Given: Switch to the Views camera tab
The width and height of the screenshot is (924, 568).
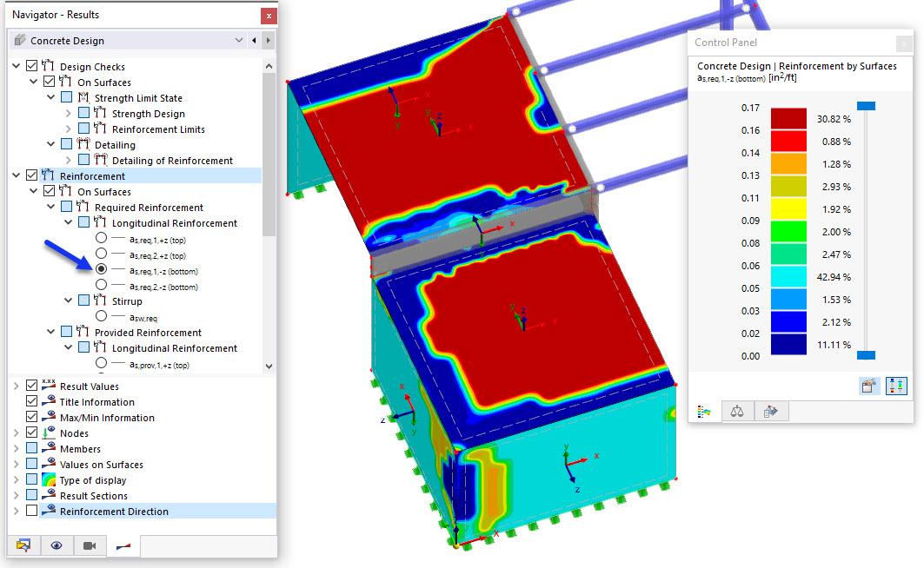Looking at the screenshot, I should (90, 545).
